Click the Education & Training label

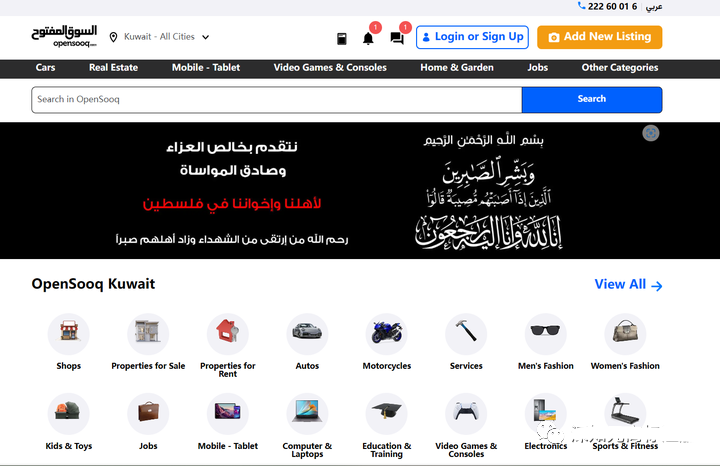[387, 449]
